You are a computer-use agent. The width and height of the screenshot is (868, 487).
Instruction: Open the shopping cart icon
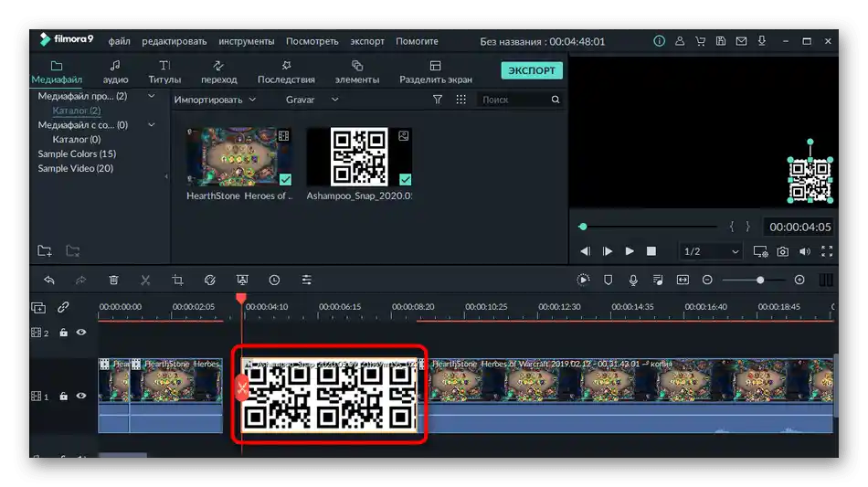coord(700,41)
